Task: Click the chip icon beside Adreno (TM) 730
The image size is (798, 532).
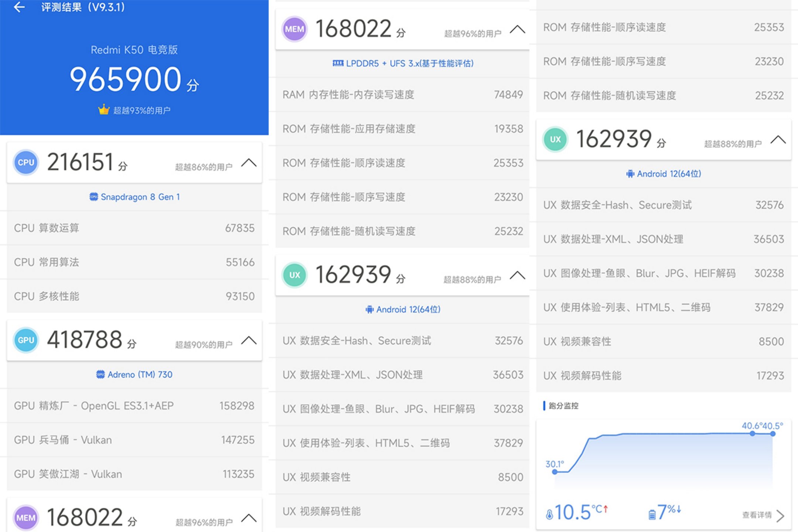Action: point(100,374)
